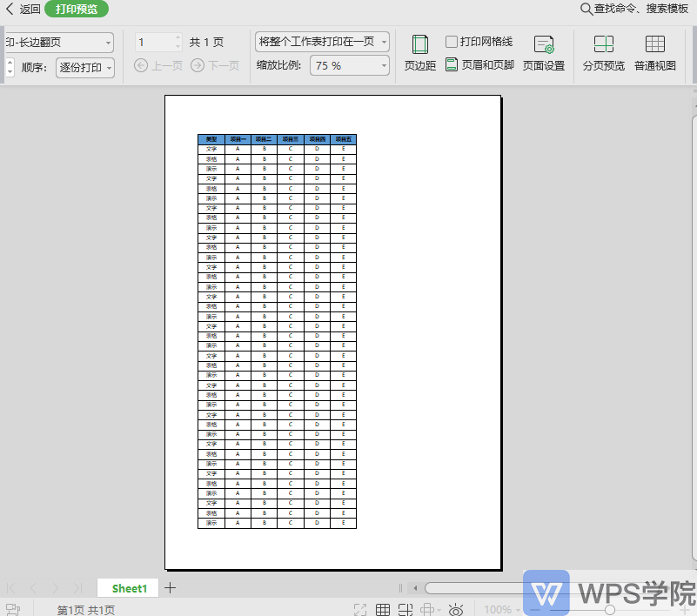Go to previous sheet navigation arrow
The width and height of the screenshot is (697, 616).
(x=33, y=588)
